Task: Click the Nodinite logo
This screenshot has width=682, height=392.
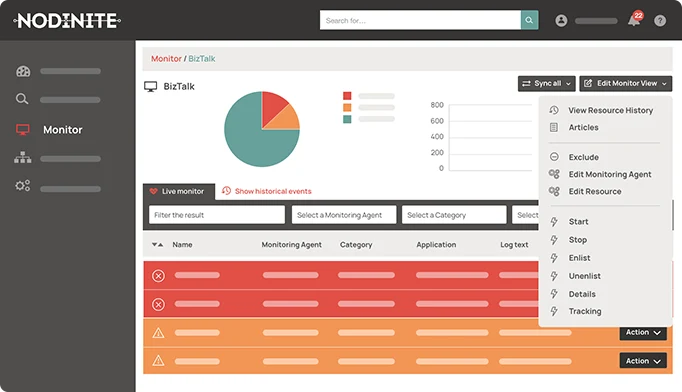Action: pos(67,20)
